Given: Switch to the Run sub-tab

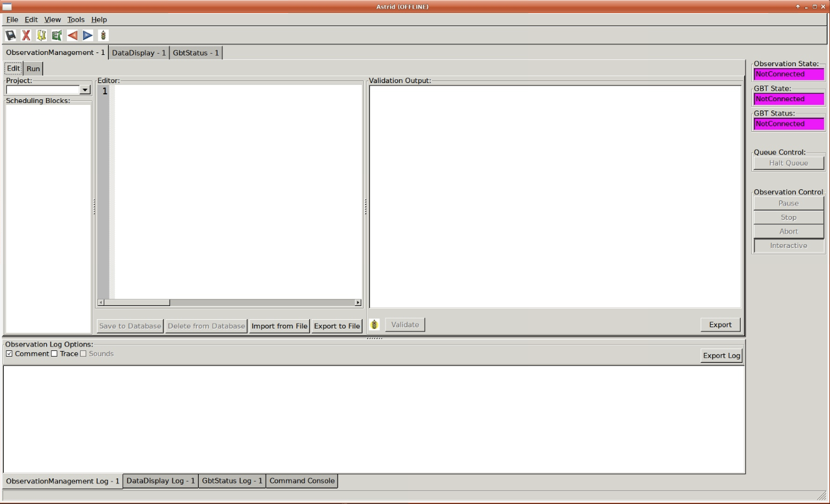Looking at the screenshot, I should pos(33,69).
